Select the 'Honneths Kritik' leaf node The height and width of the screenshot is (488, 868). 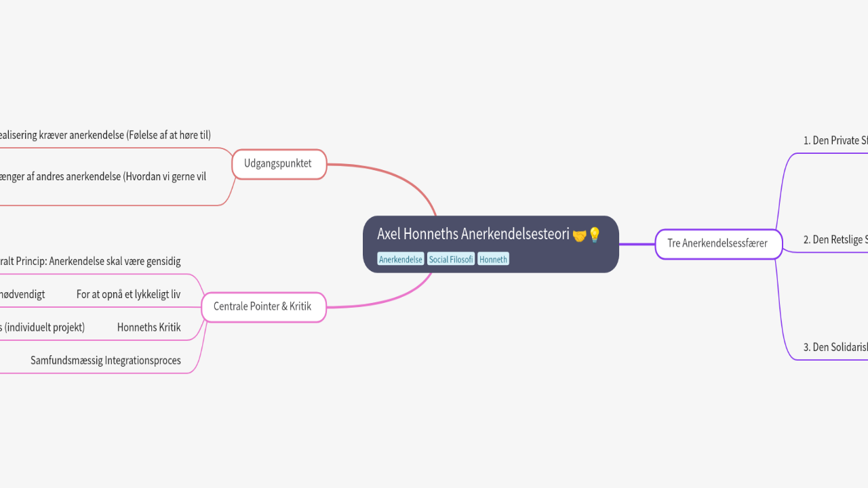(149, 327)
